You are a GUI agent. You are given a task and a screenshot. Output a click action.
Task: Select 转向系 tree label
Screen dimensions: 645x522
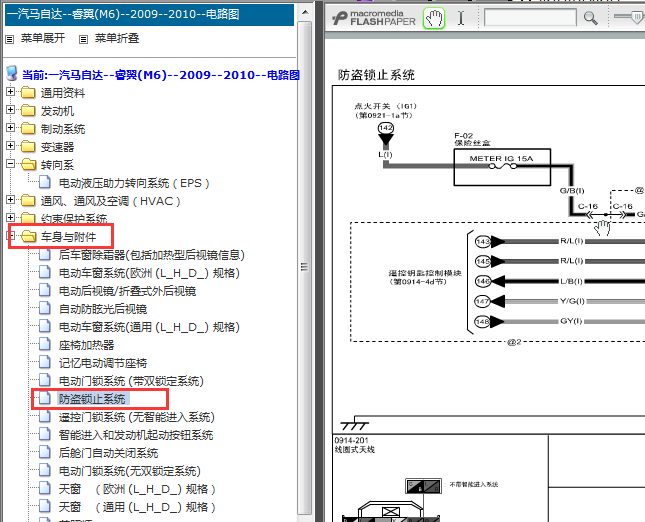(x=57, y=165)
